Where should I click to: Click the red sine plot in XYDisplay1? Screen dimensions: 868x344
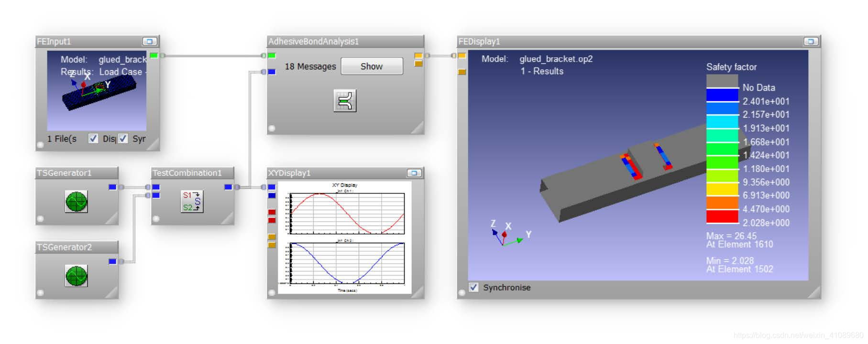pos(347,213)
